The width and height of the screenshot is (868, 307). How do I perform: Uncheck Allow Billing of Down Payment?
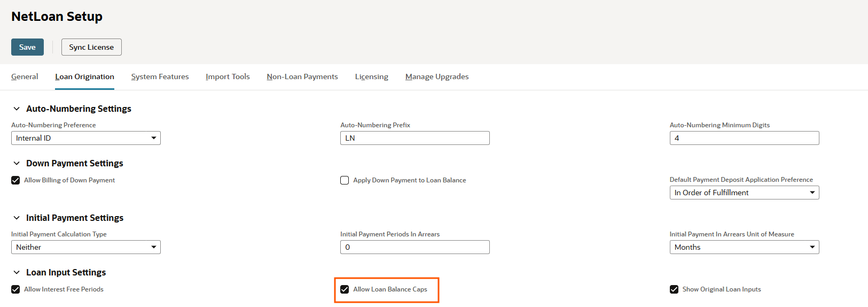coord(15,180)
